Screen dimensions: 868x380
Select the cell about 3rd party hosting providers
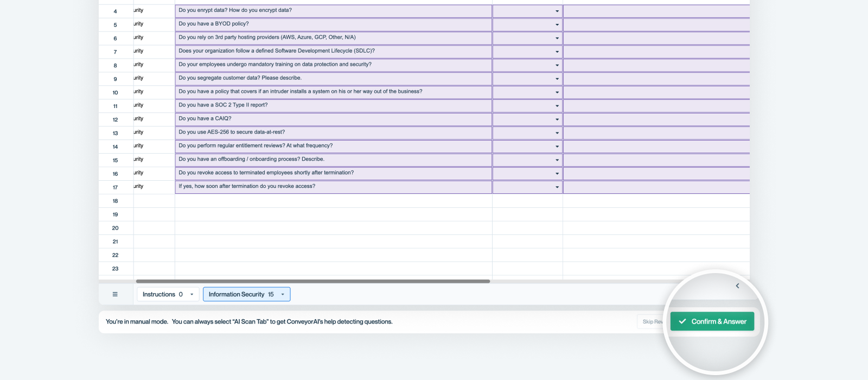pos(334,38)
